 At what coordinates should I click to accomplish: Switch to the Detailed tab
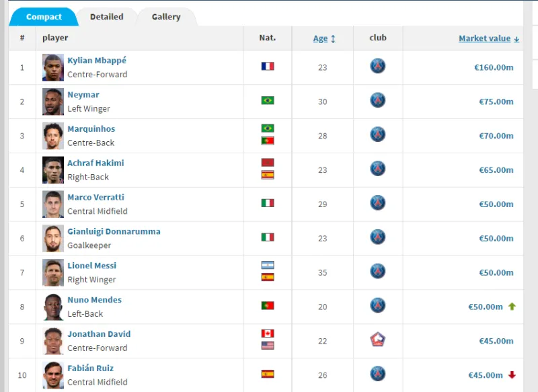[106, 17]
